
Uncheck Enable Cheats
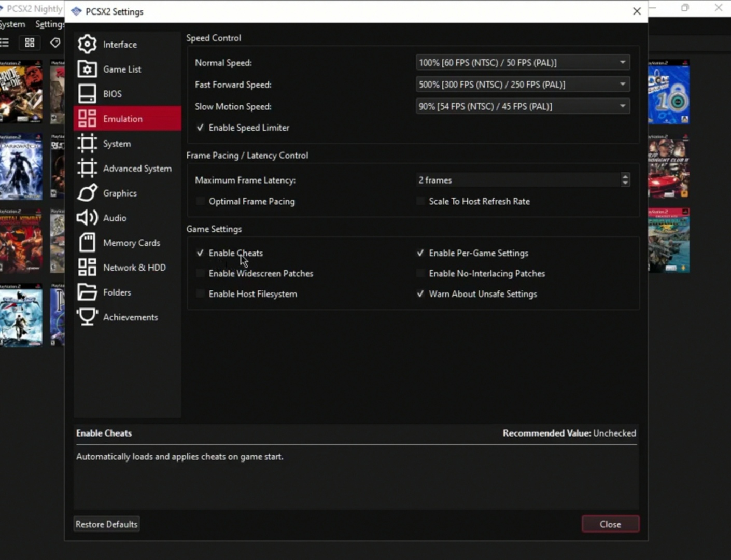200,253
